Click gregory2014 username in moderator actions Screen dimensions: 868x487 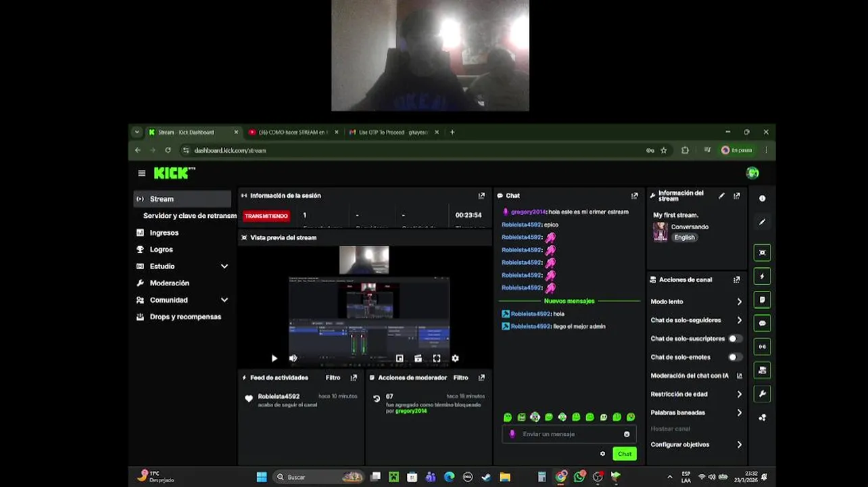pyautogui.click(x=411, y=411)
